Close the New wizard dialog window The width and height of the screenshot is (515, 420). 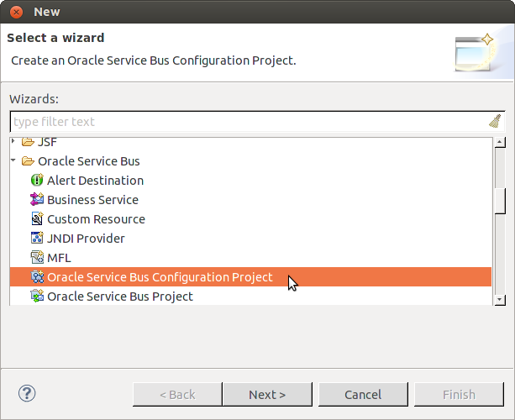(x=16, y=12)
